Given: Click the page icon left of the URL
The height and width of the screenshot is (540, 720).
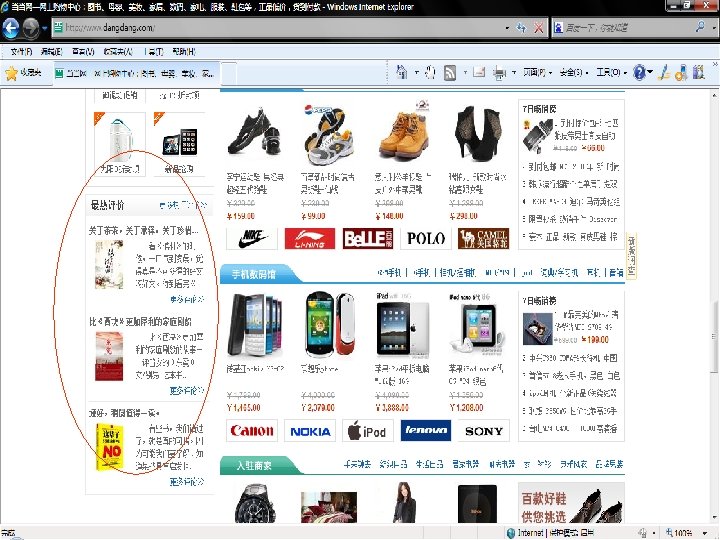Looking at the screenshot, I should pyautogui.click(x=58, y=28).
